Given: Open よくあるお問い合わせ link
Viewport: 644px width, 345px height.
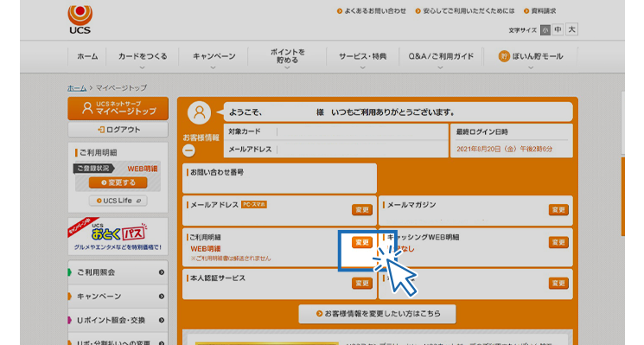Looking at the screenshot, I should pyautogui.click(x=372, y=11).
